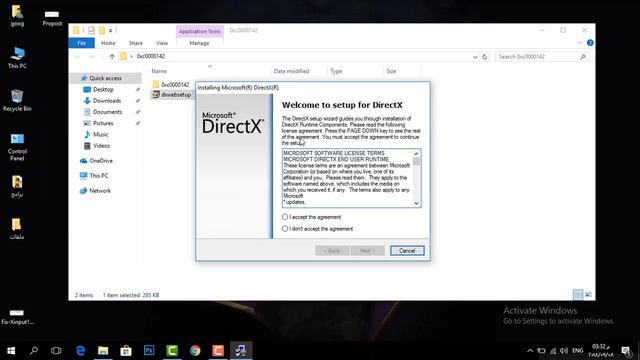640x360 pixels.
Task: Click the New folder icon in title bar
Action: 102,30
